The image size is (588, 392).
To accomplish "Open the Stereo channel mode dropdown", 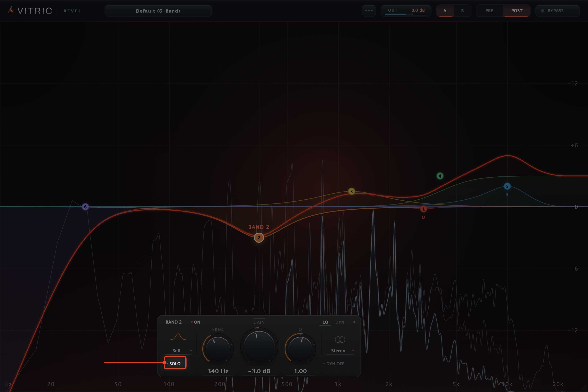I will tap(340, 351).
